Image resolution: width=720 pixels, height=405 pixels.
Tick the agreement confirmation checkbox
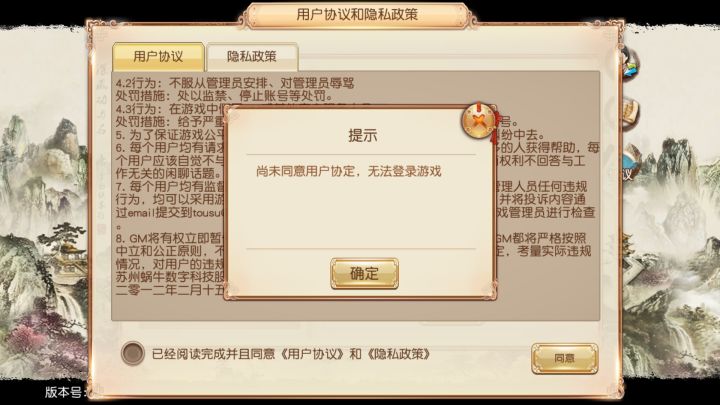pos(133,353)
